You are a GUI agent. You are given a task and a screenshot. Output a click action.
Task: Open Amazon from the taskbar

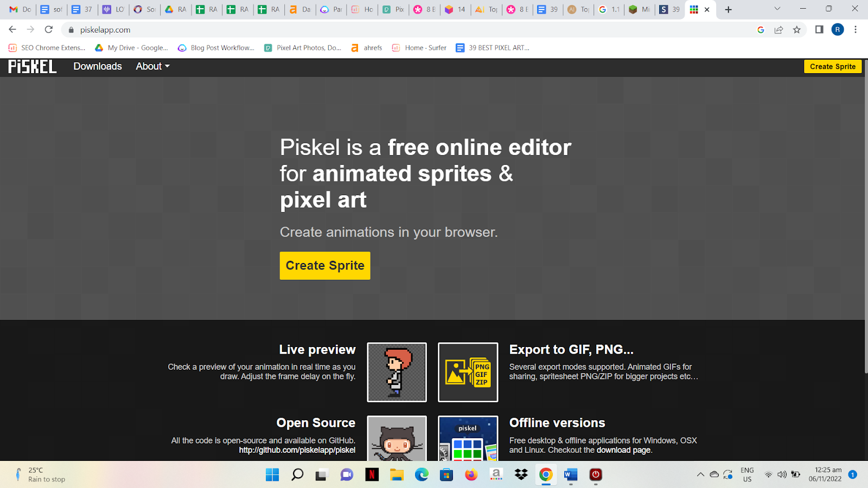click(x=496, y=475)
